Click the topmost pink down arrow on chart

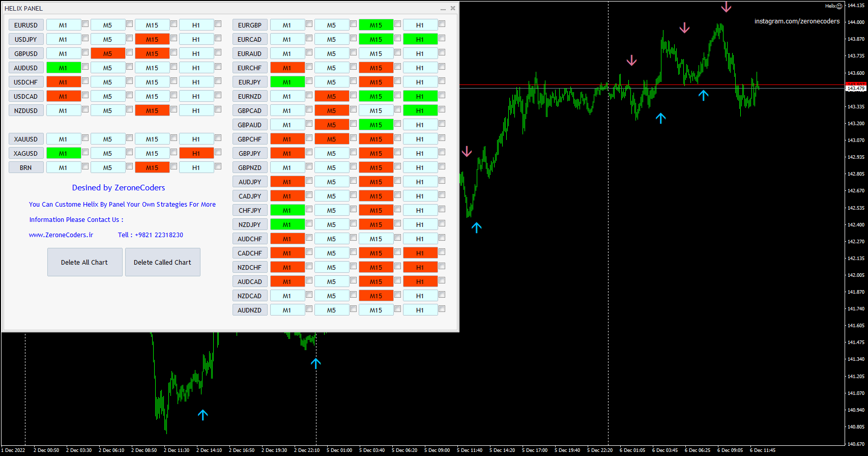[x=726, y=7]
